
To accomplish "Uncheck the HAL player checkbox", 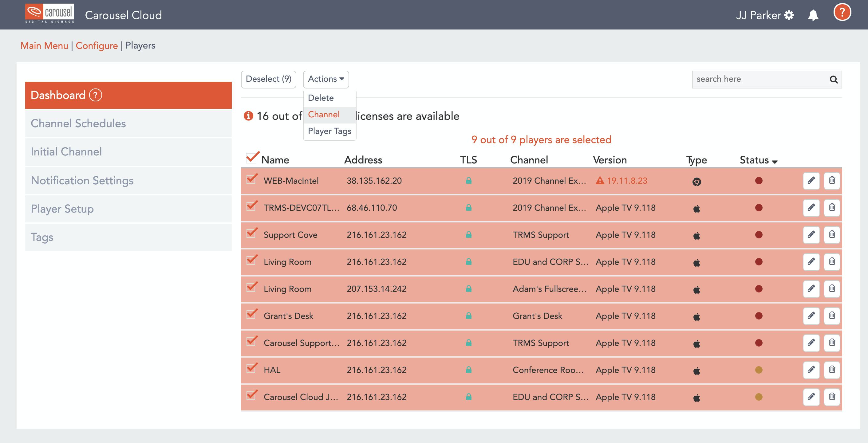I will click(x=251, y=368).
